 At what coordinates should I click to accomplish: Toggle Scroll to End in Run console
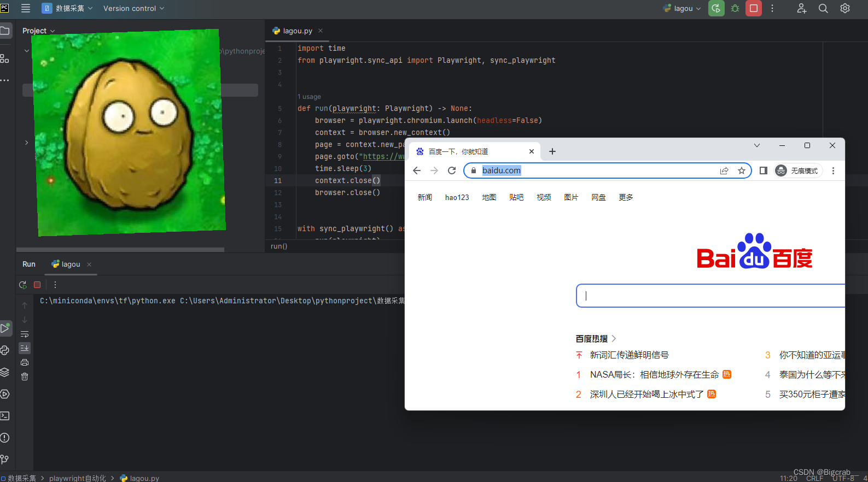pyautogui.click(x=25, y=348)
